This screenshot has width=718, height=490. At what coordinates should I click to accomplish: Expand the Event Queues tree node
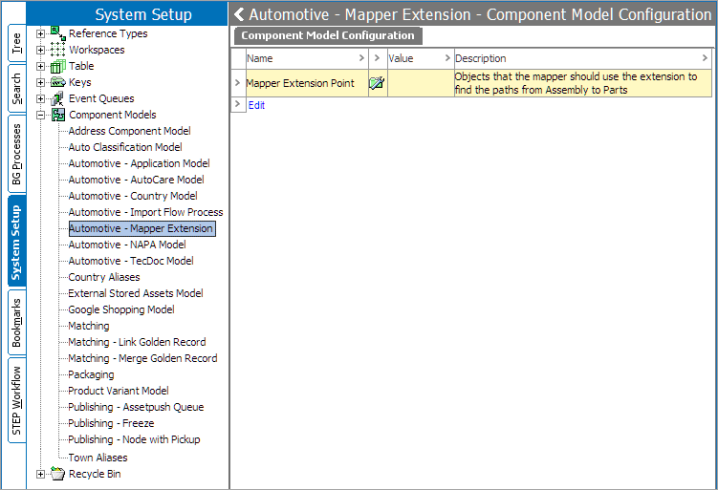40,99
